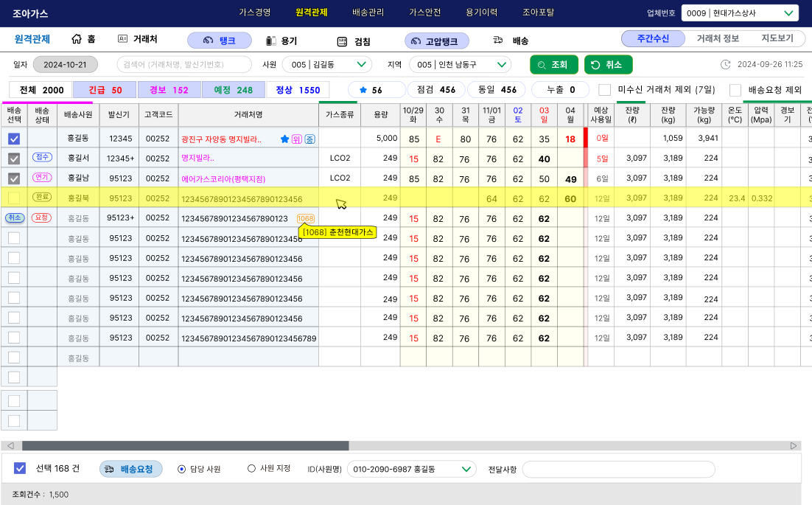
Task: Click the 배송 delivery truck icon
Action: coord(499,41)
